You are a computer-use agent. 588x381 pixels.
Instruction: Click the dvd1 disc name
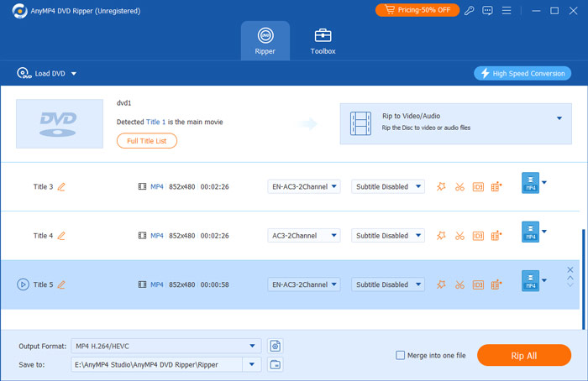(x=123, y=103)
